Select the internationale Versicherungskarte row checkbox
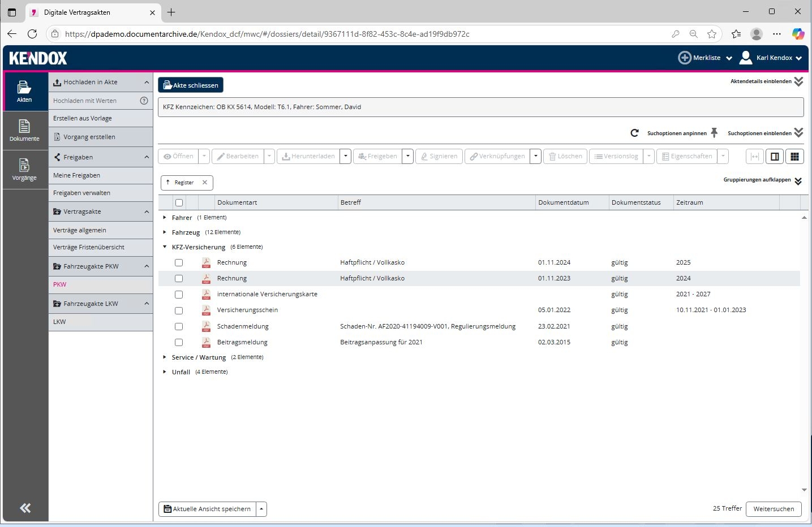The image size is (812, 527). click(x=179, y=294)
